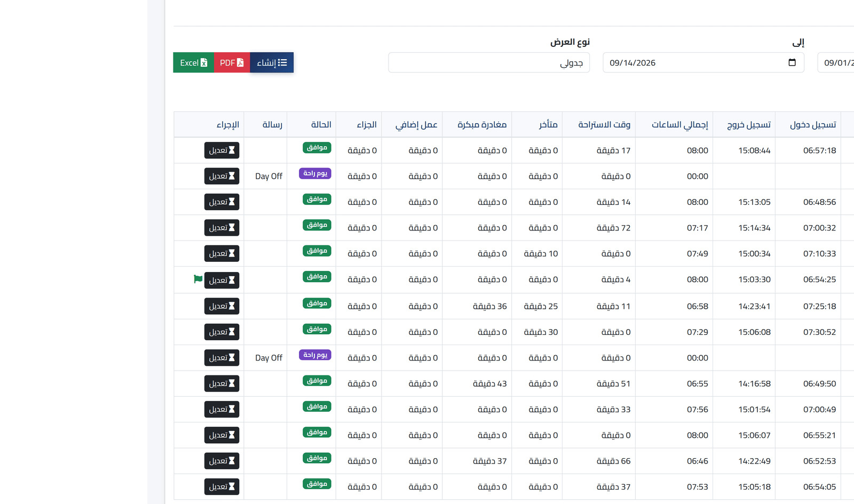Edit the row with check-in 07:25:18
854x504 pixels.
click(x=222, y=306)
